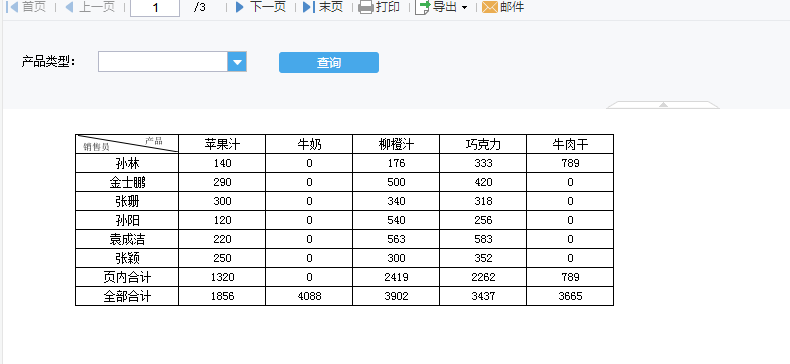The height and width of the screenshot is (364, 790).
Task: Select the 苹果汁 column header
Action: point(222,144)
